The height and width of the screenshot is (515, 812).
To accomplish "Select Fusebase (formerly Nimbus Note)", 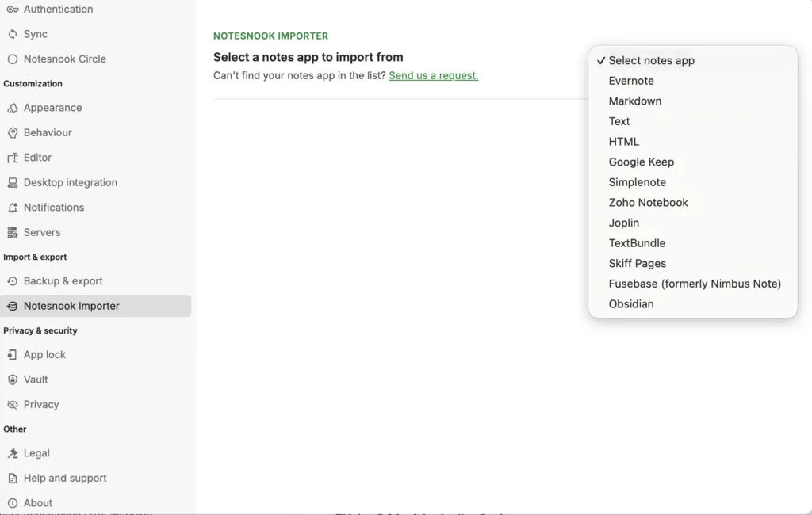I will (693, 284).
